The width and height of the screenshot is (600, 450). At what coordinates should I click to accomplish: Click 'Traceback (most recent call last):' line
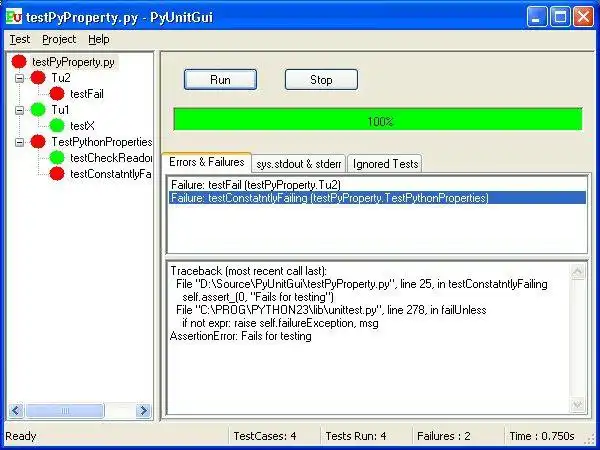pyautogui.click(x=249, y=271)
